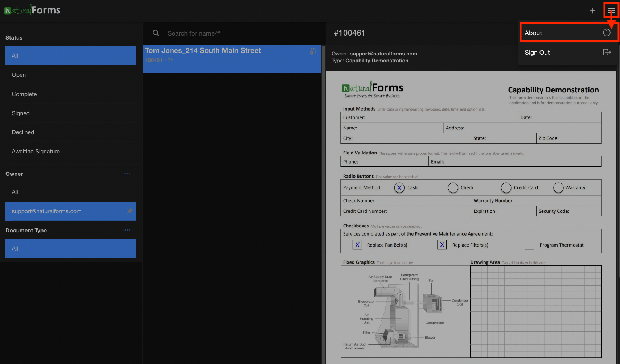
Task: Click the info icon beside About
Action: coord(607,33)
